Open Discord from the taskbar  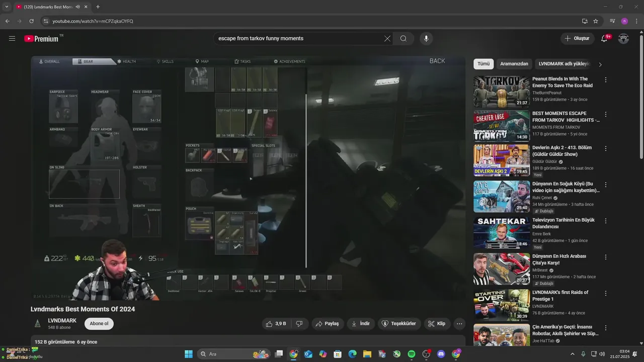click(x=441, y=354)
